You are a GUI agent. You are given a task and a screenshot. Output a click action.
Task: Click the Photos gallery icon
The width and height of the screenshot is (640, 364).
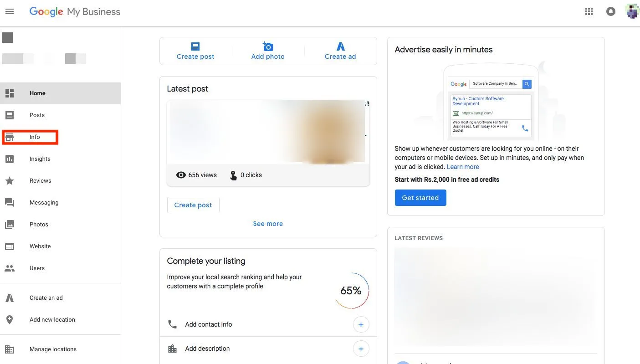[10, 225]
